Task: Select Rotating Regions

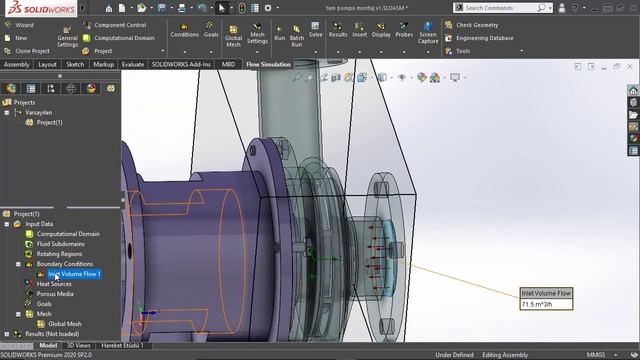Action: 59,254
